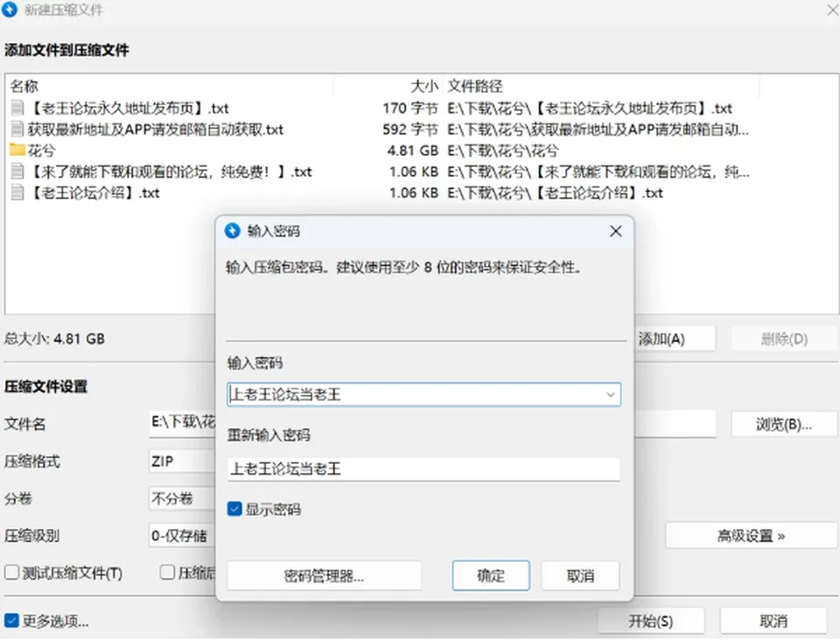
Task: Click the 重新输入密码 input field
Action: (423, 469)
